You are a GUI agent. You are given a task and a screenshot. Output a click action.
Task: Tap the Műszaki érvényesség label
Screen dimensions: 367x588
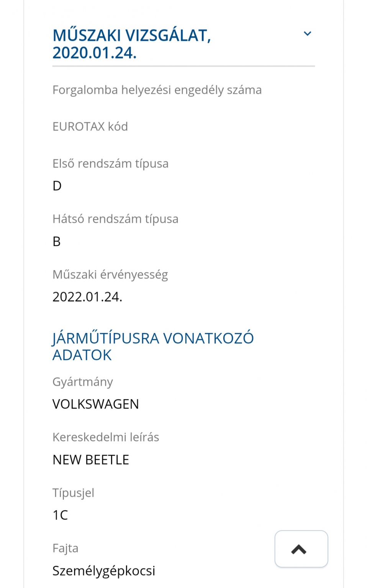110,274
